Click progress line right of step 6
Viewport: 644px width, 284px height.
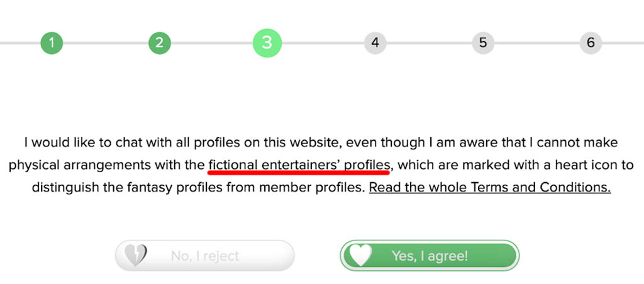623,43
